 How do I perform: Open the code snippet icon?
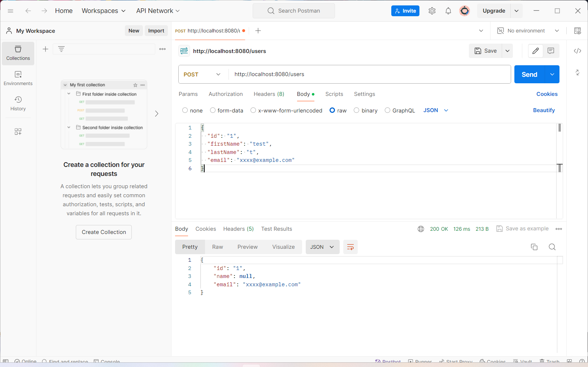point(578,51)
